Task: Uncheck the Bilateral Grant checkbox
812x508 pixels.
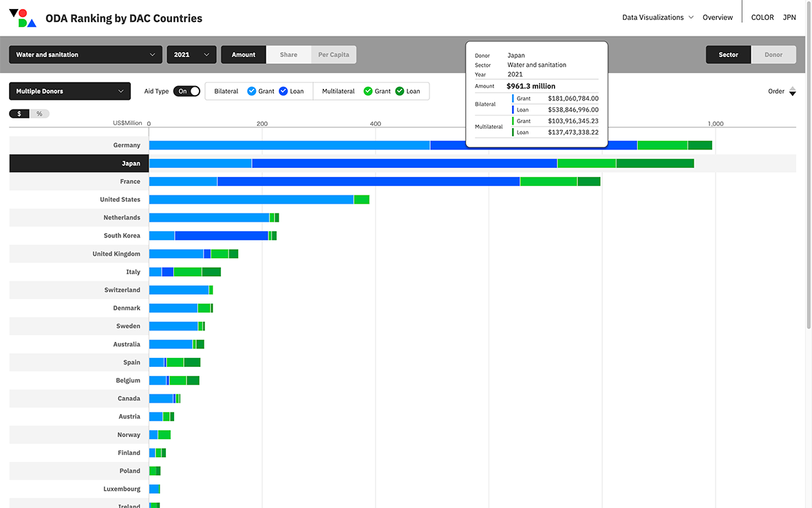Action: point(252,91)
